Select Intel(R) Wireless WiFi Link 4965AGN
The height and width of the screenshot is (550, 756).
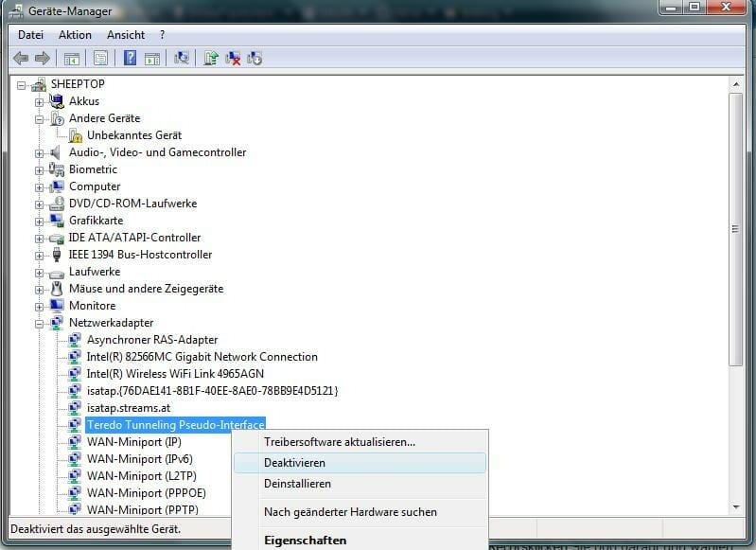click(x=175, y=374)
